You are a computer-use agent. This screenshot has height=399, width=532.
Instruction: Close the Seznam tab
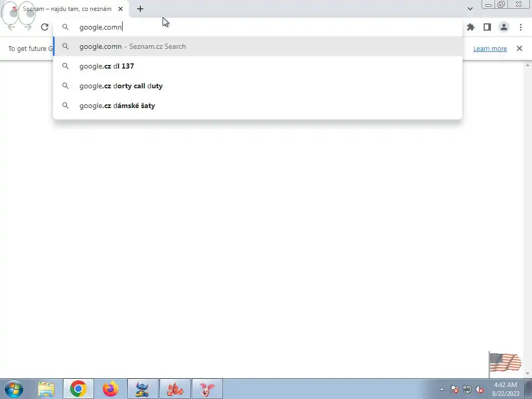[x=121, y=9]
